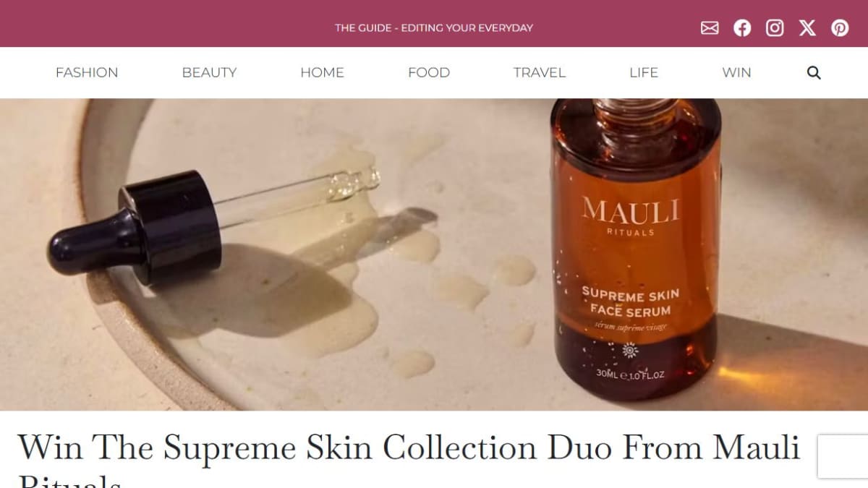This screenshot has width=868, height=488.
Task: Navigate to the TRAVEL section
Action: coord(540,72)
